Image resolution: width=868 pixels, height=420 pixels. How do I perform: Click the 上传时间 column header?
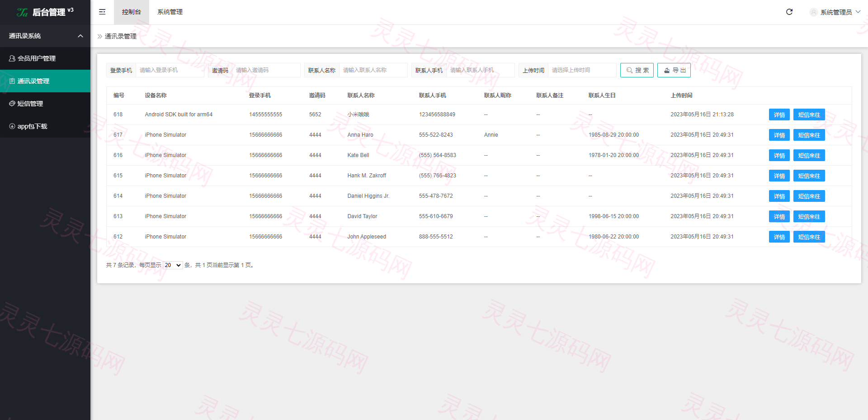681,95
